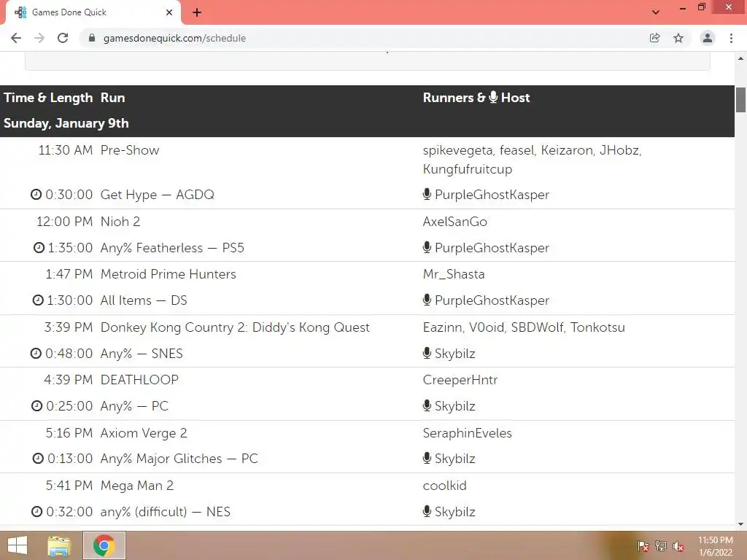Click host microphone icon on Nioh 2 row

pyautogui.click(x=427, y=247)
